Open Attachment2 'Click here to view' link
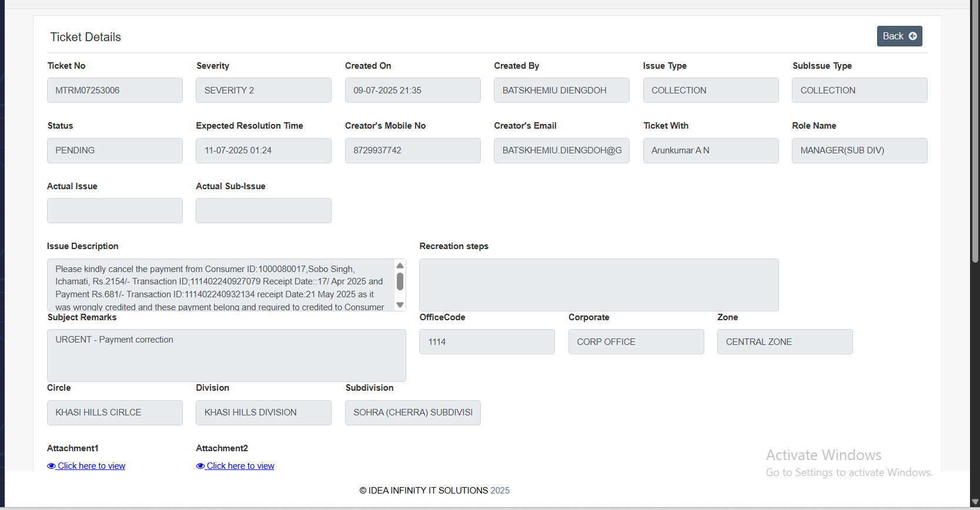Viewport: 980px width, 510px height. [x=240, y=466]
